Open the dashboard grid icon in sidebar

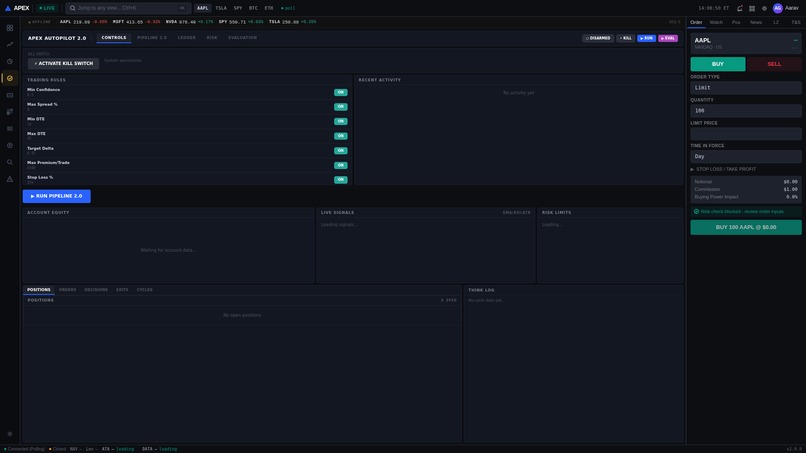pyautogui.click(x=10, y=28)
